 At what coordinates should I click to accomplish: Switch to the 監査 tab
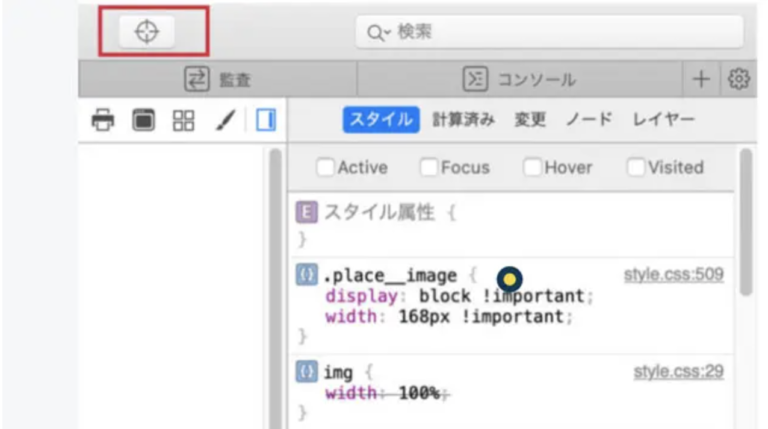[217, 79]
